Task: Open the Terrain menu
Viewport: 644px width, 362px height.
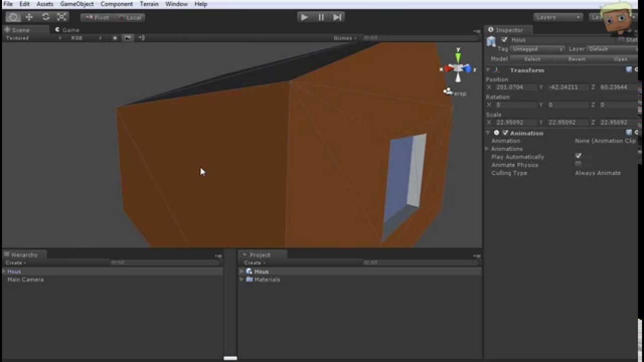Action: tap(149, 4)
